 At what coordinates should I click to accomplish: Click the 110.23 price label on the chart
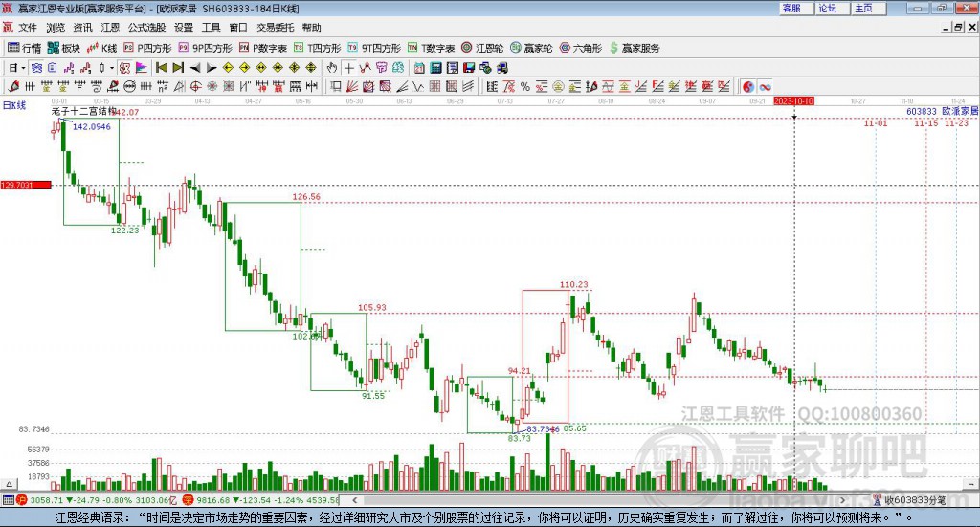pos(574,285)
